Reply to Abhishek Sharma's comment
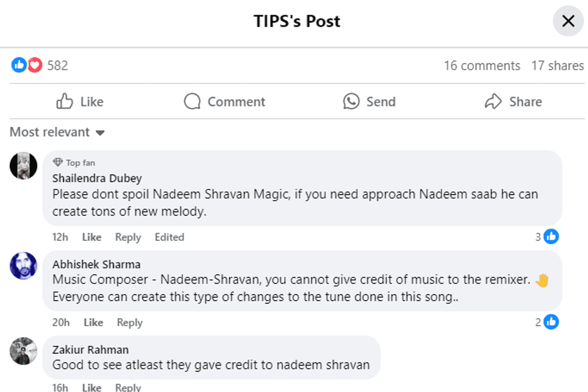 129,322
